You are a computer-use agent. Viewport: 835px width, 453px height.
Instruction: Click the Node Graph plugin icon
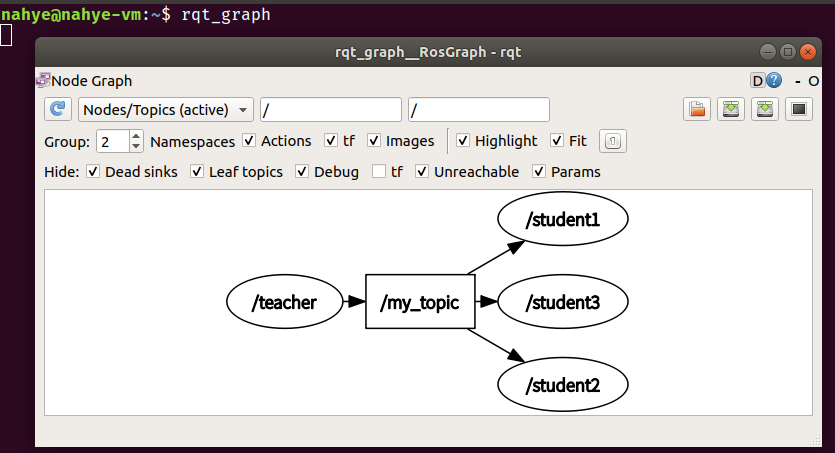(43, 80)
